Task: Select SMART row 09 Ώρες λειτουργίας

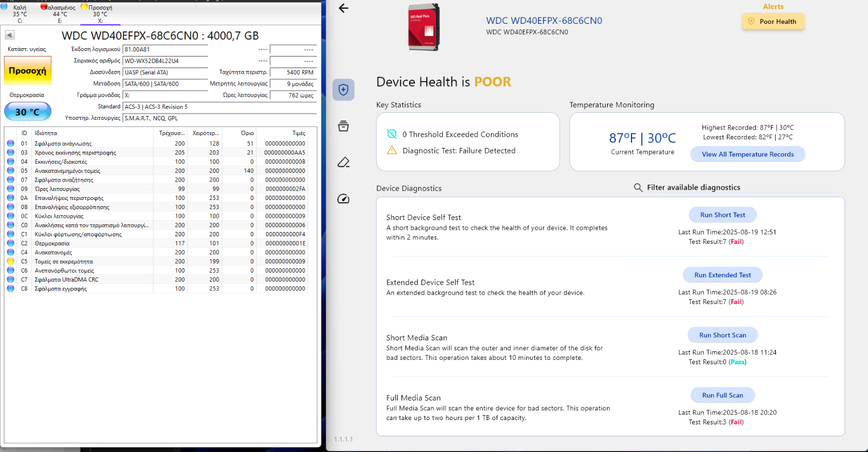Action: tap(156, 189)
